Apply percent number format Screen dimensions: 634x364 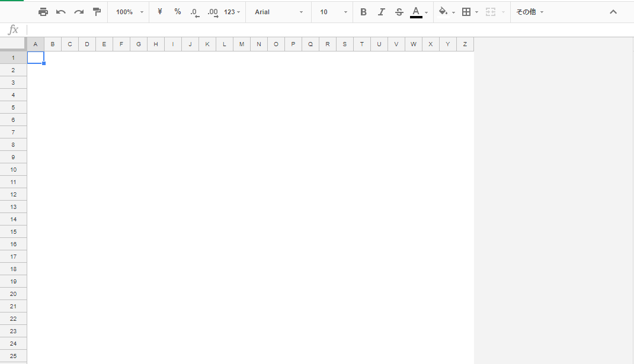[x=178, y=12]
